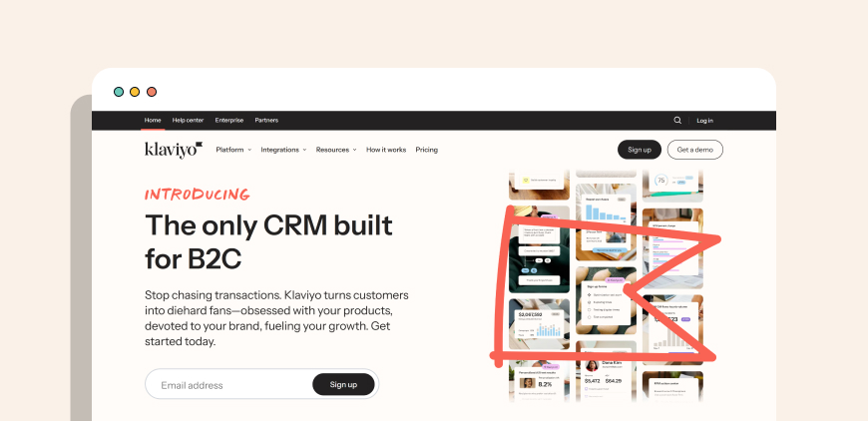Expand the Resources dropdown menu
868x421 pixels.
pyautogui.click(x=336, y=150)
